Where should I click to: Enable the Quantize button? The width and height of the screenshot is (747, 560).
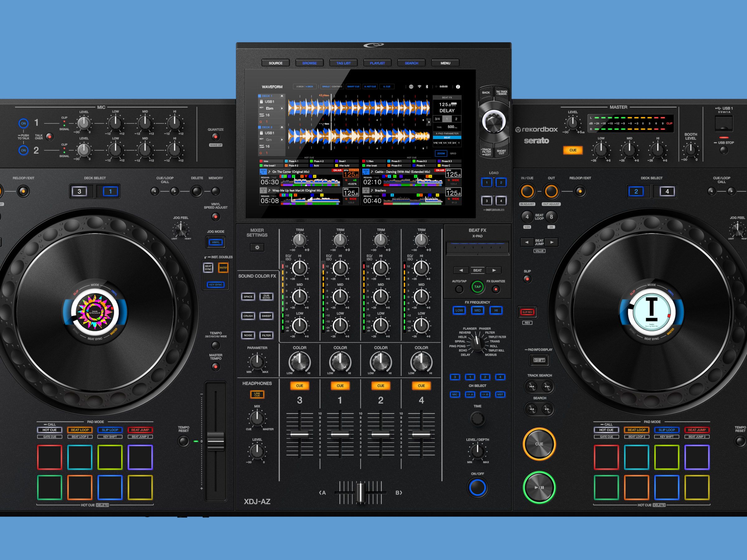[x=215, y=137]
